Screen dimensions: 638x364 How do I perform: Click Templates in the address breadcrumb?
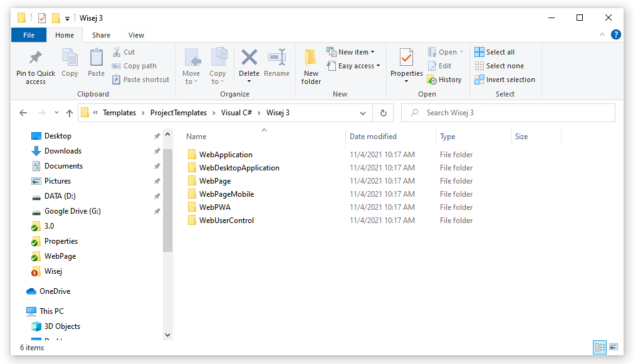coord(119,113)
